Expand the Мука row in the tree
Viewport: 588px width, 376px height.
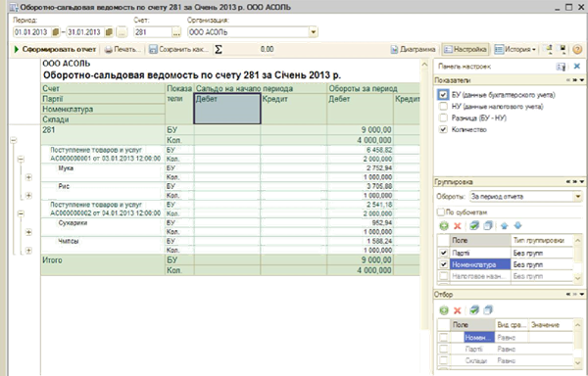click(28, 177)
